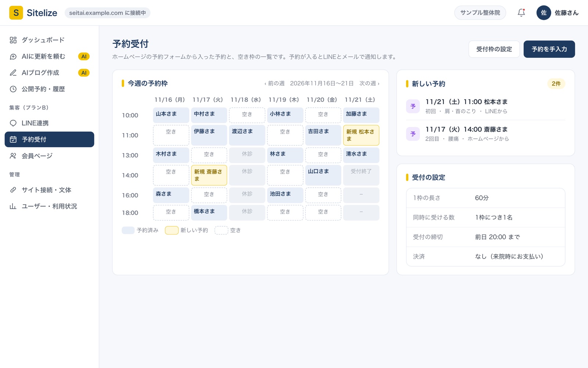The image size is (588, 368).
Task: Click the 予 icon beside 松本さま booking
Action: pos(413,106)
